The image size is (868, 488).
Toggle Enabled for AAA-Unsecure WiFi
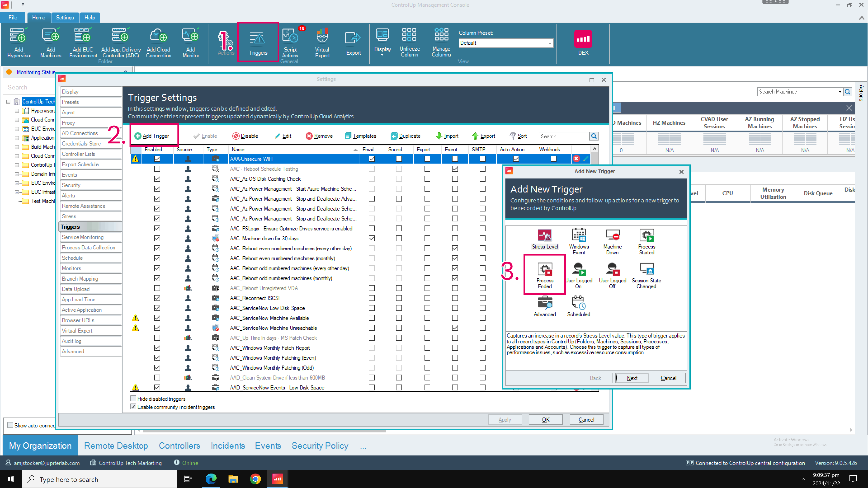(x=157, y=159)
